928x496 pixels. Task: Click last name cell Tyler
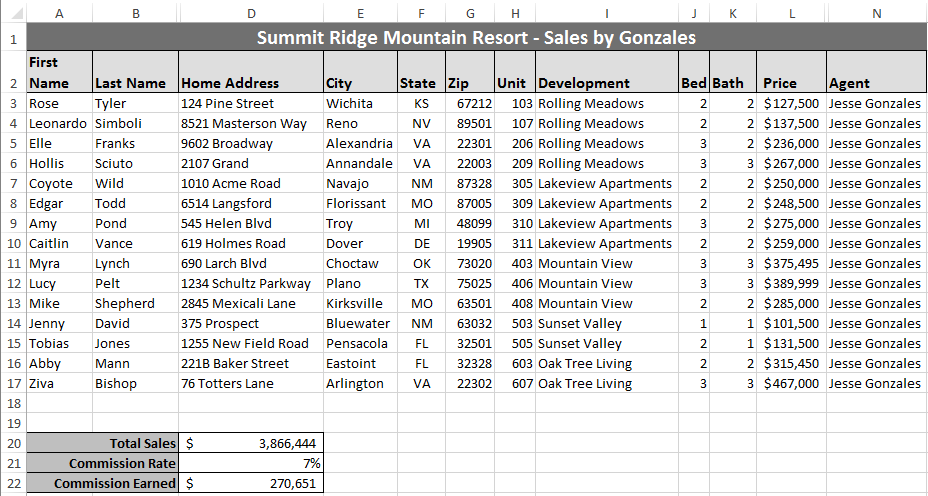[x=136, y=104]
